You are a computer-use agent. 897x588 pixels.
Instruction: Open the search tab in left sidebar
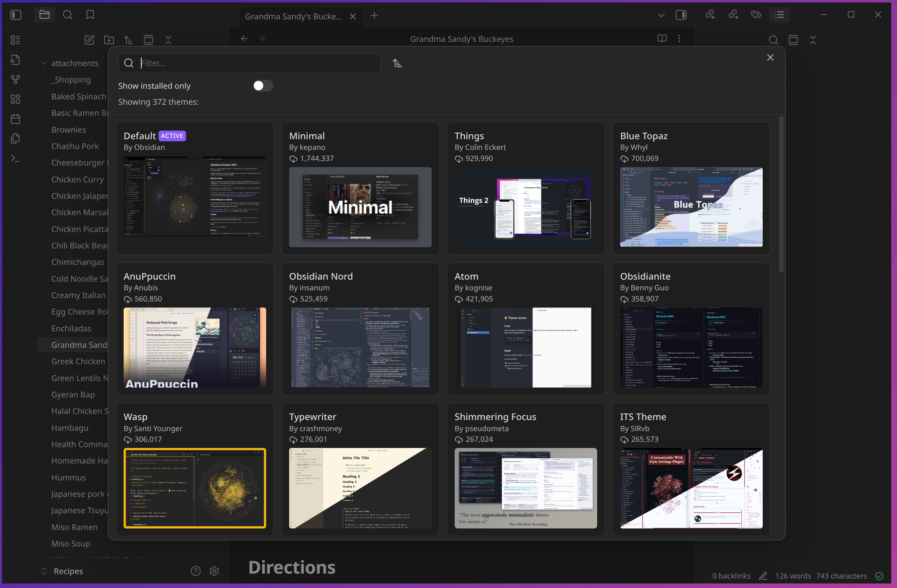click(67, 15)
